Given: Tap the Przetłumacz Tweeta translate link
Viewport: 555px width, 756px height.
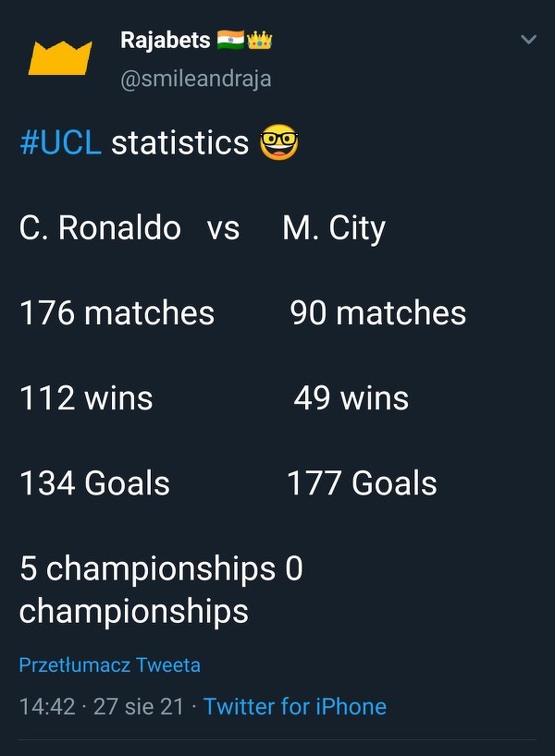Looking at the screenshot, I should (x=109, y=665).
